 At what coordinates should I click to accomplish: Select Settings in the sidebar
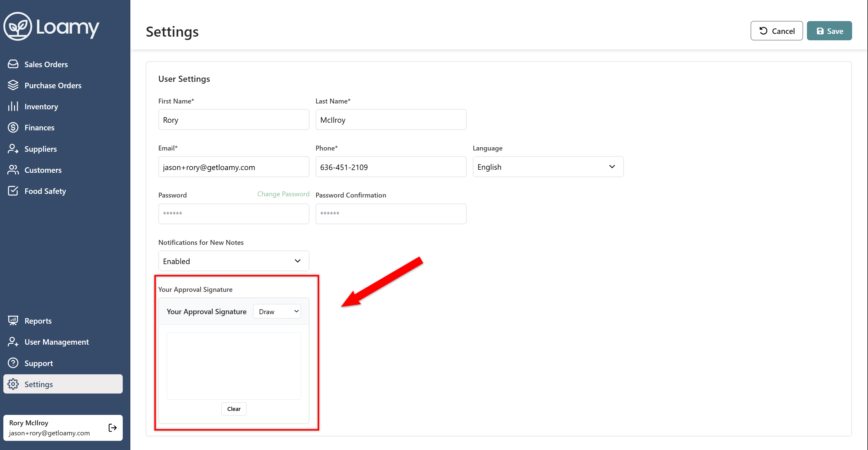[63, 384]
